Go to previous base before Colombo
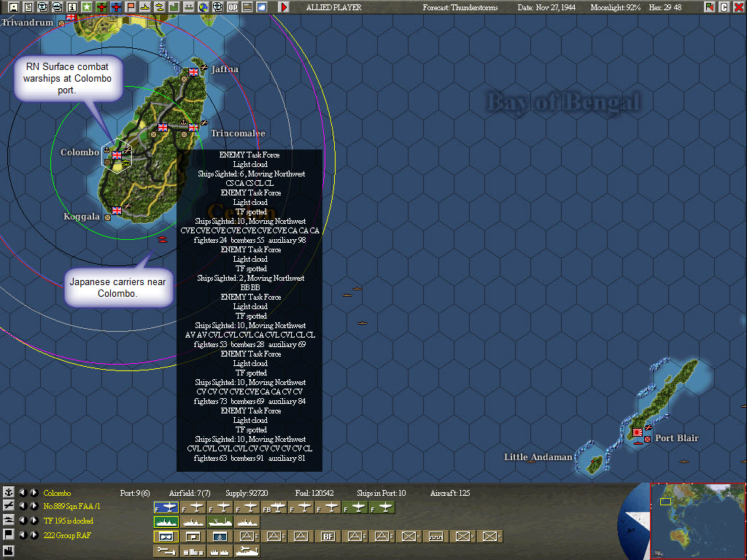 point(23,492)
